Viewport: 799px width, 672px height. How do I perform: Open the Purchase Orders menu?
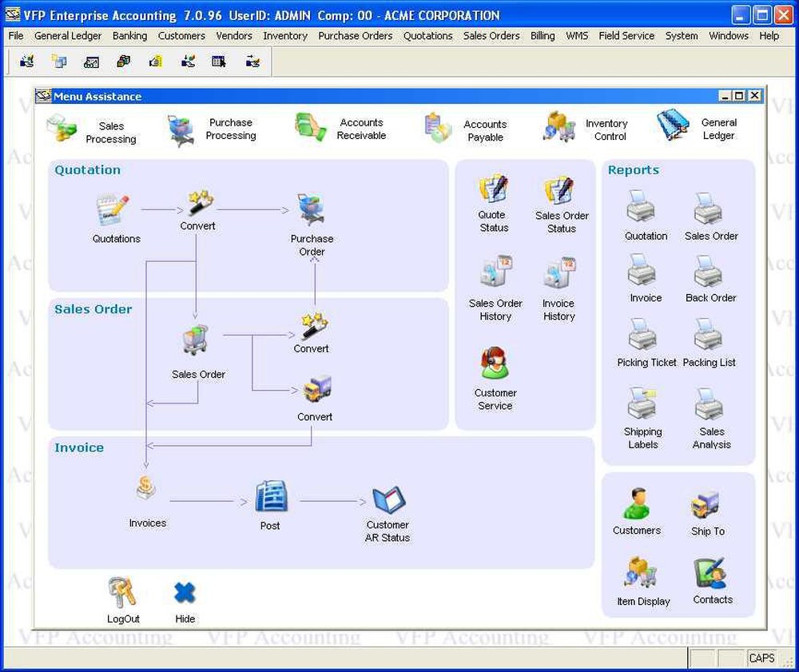pos(355,36)
